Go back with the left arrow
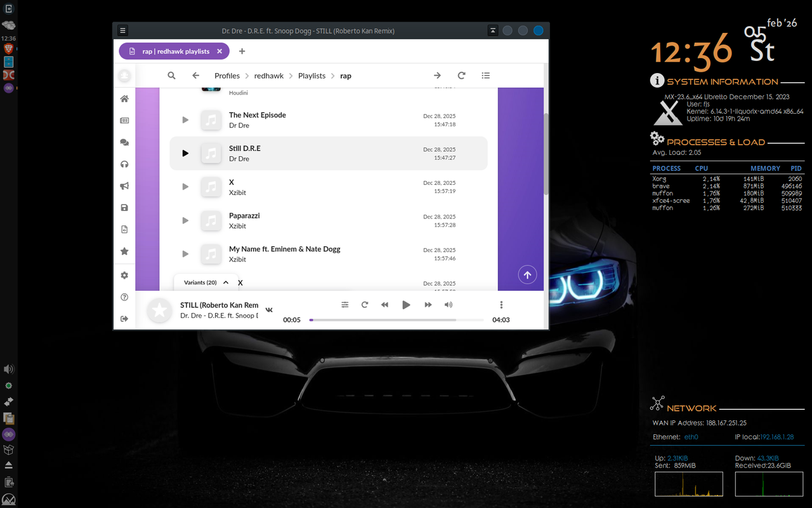 pos(195,76)
